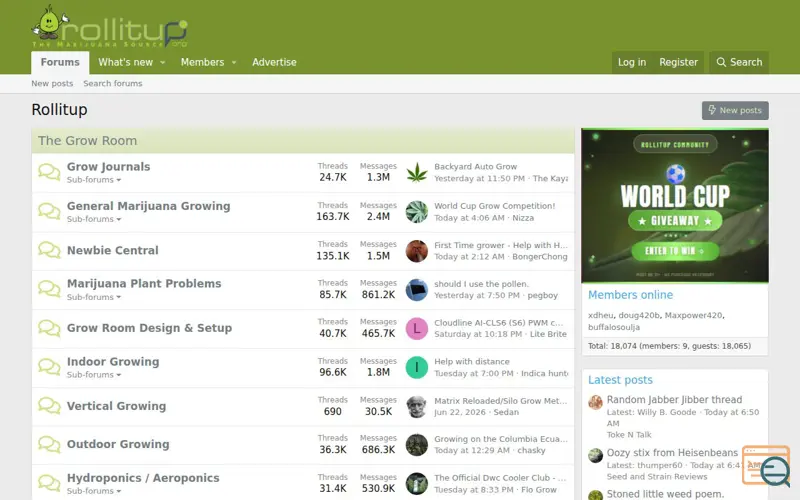The width and height of the screenshot is (800, 500).
Task: Open Grow Journals forum
Action: [x=109, y=167]
